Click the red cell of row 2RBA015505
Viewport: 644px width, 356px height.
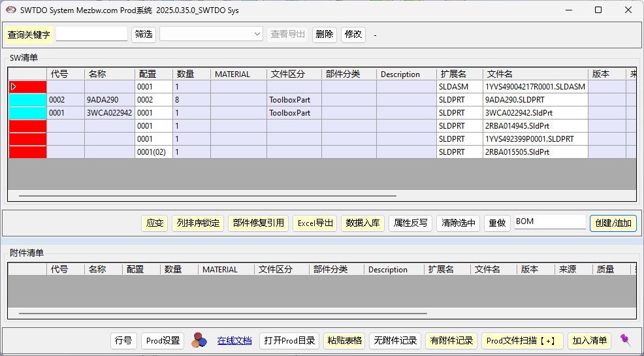pos(27,152)
